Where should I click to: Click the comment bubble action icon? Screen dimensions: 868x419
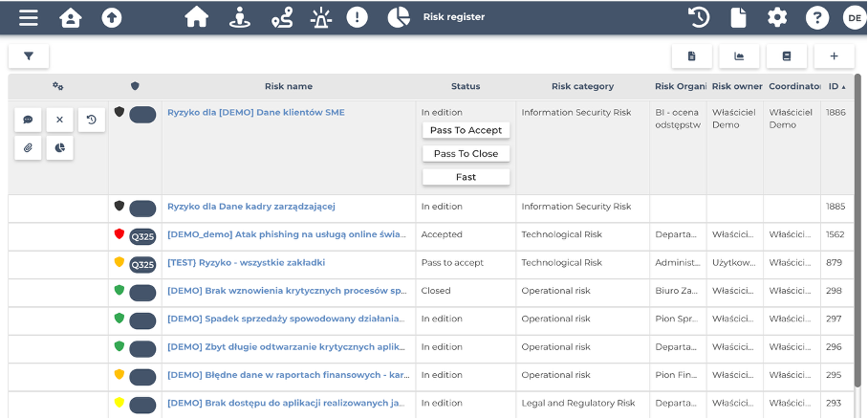click(x=28, y=120)
